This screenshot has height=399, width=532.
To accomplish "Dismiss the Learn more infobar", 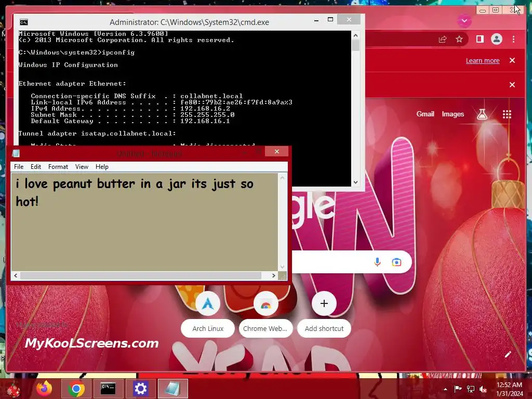I will pos(512,60).
